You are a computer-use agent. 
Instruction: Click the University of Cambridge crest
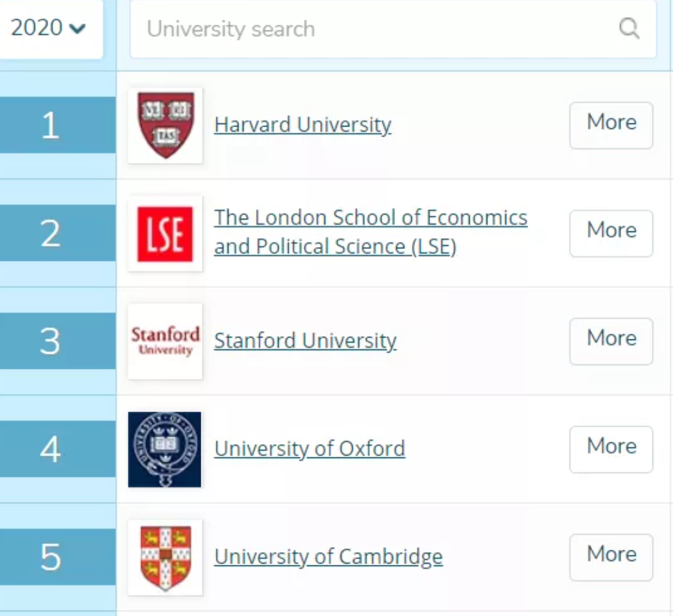[x=165, y=558]
